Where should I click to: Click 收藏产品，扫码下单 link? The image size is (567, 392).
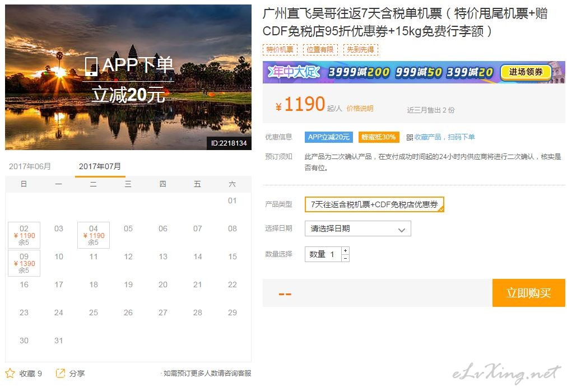tap(444, 137)
